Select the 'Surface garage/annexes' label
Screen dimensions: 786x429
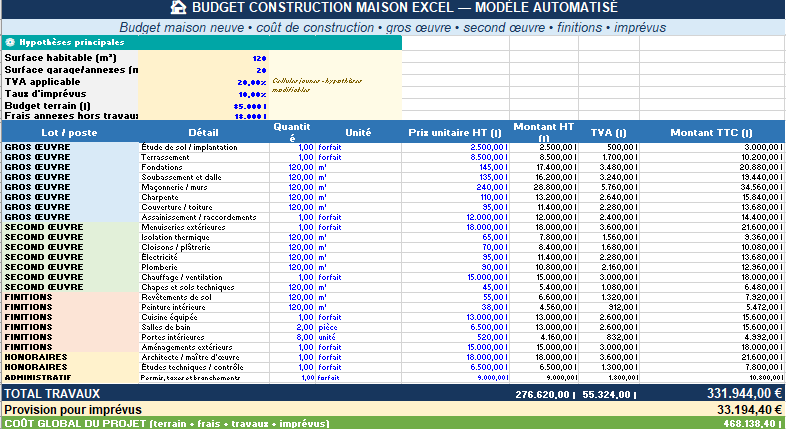coord(71,70)
